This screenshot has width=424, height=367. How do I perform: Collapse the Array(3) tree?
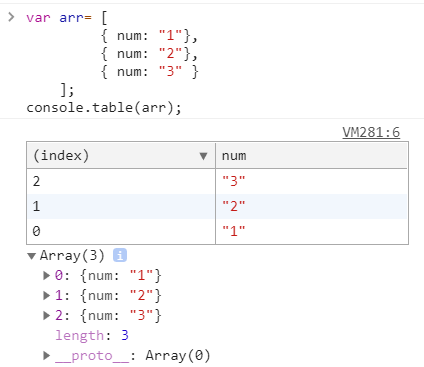click(32, 256)
